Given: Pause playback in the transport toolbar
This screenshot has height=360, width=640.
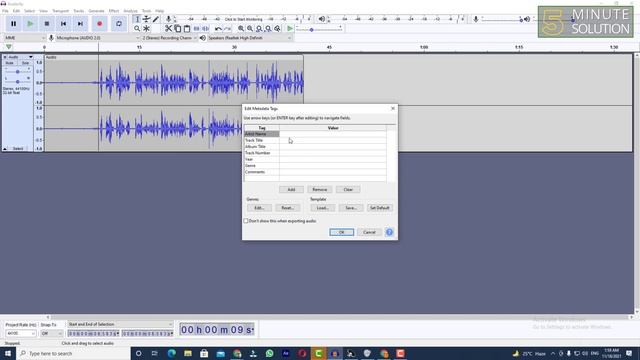Looking at the screenshot, I should coord(13,24).
